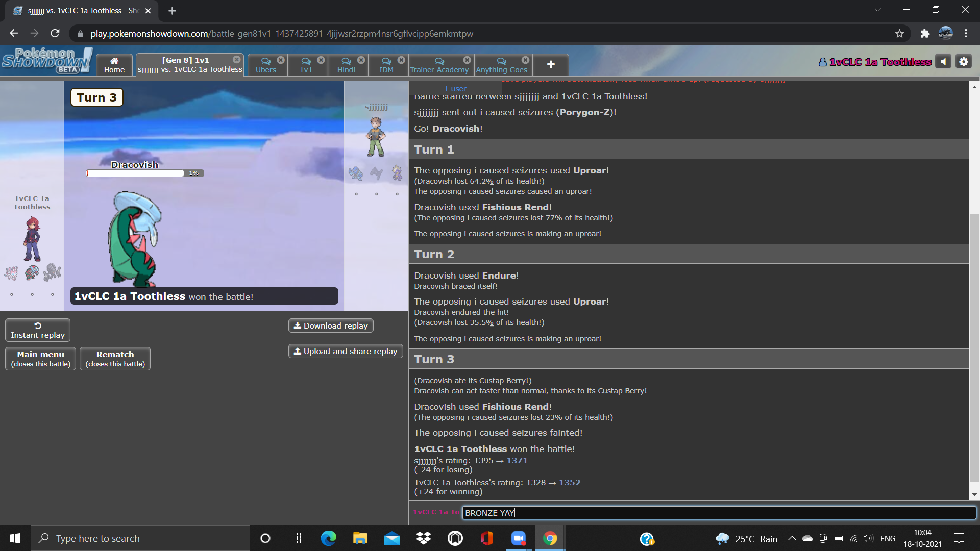Open Task View in the taskbar
The height and width of the screenshot is (551, 980).
296,538
